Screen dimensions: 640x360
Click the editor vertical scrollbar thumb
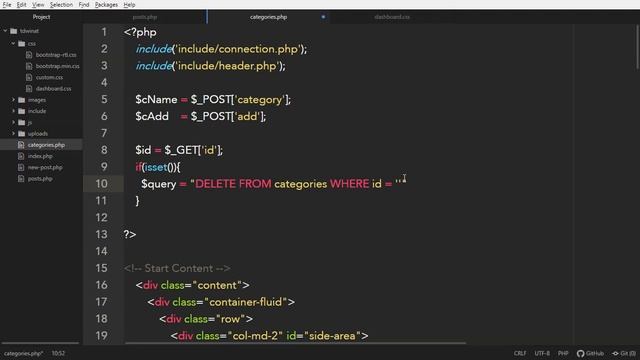coord(638,47)
